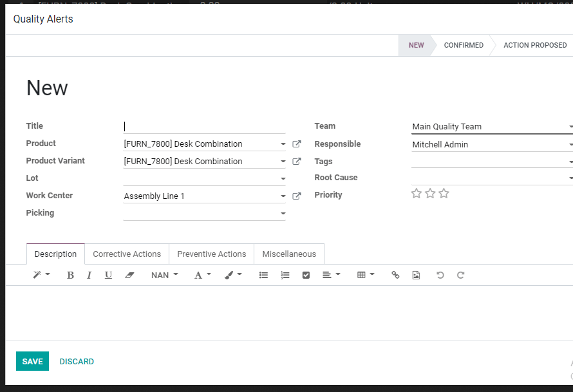The height and width of the screenshot is (392, 573).
Task: Open external link for Work Center
Action: 297,196
